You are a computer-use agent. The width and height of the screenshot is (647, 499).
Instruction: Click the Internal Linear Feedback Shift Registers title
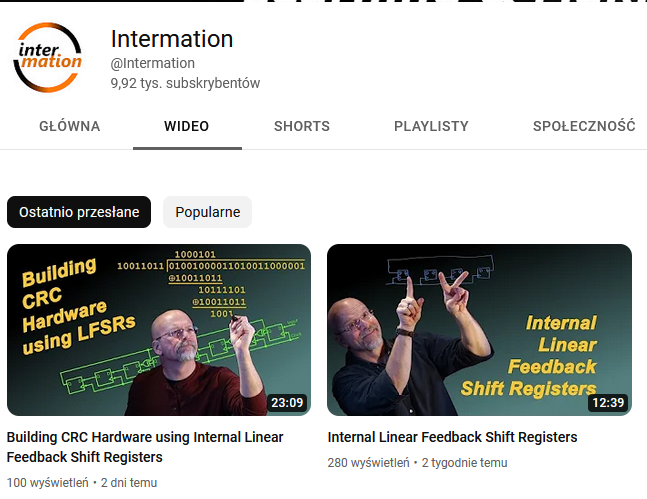coord(452,437)
